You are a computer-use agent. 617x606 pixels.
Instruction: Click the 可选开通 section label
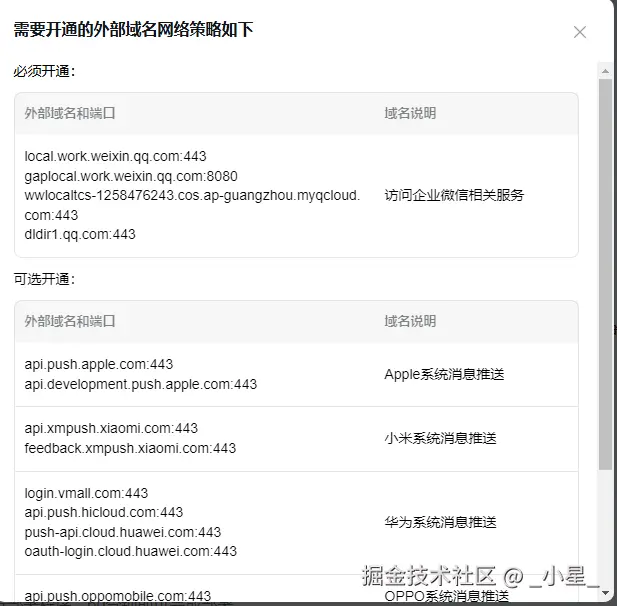[x=44, y=279]
